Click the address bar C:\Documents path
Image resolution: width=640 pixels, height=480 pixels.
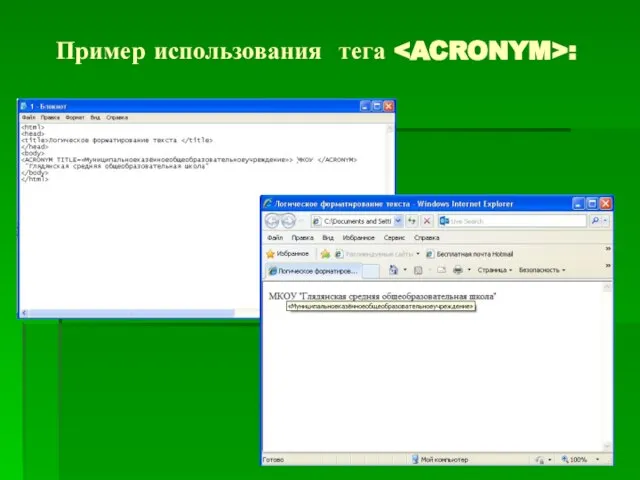pyautogui.click(x=357, y=221)
